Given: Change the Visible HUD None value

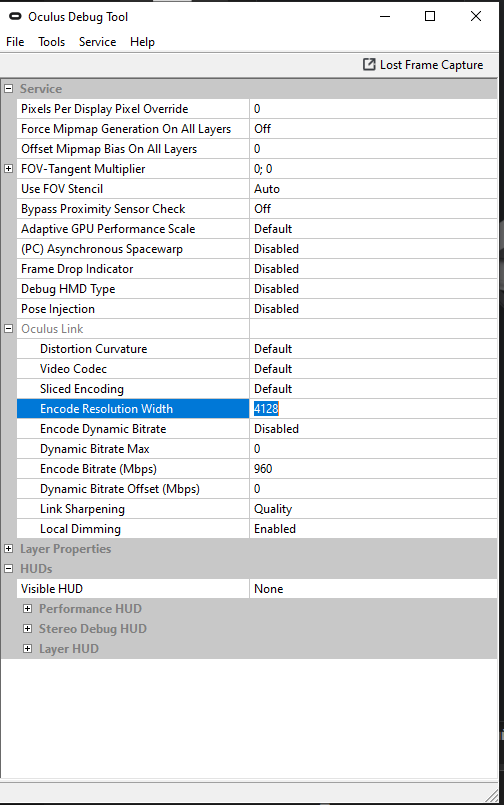Looking at the screenshot, I should [373, 589].
